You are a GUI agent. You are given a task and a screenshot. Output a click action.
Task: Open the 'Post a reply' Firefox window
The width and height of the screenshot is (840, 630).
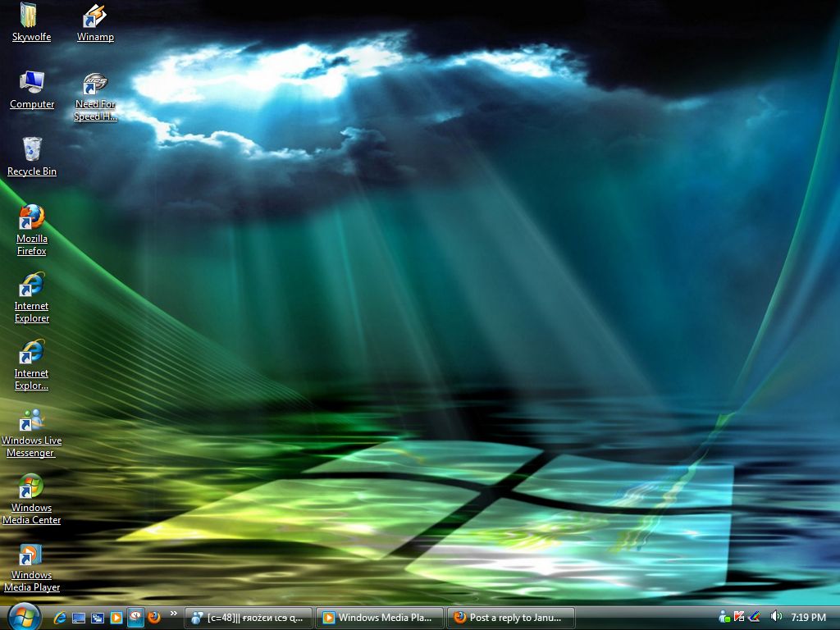(511, 618)
